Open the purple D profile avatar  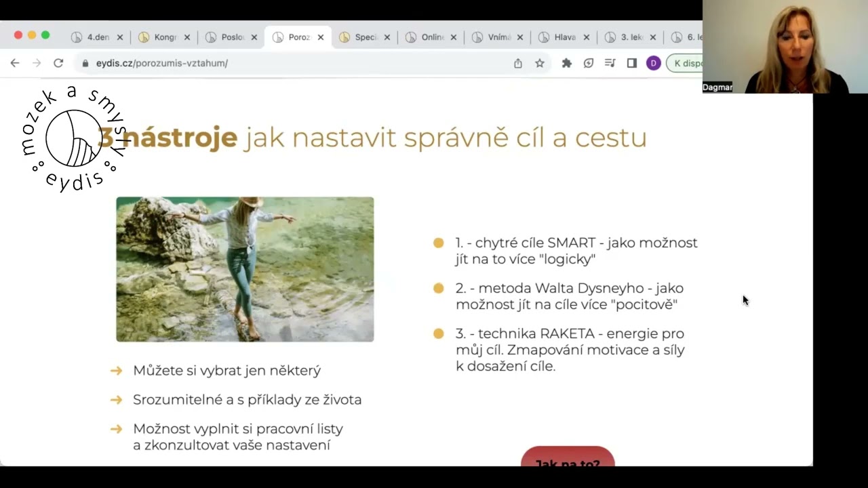(654, 63)
